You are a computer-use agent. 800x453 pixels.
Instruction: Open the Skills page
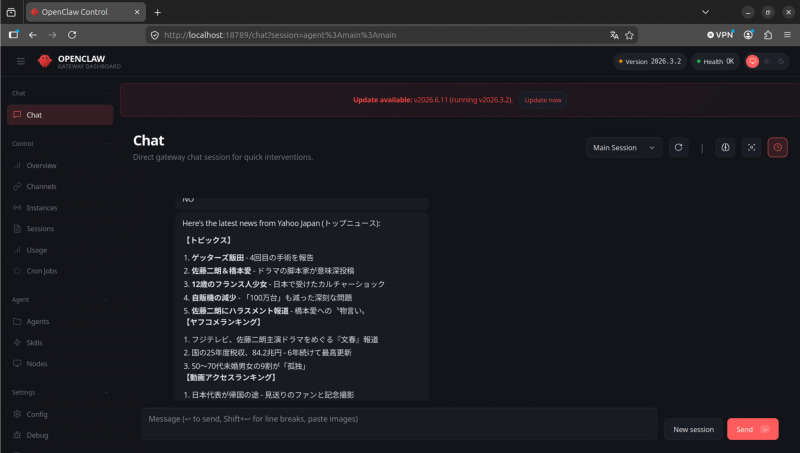(x=60, y=343)
